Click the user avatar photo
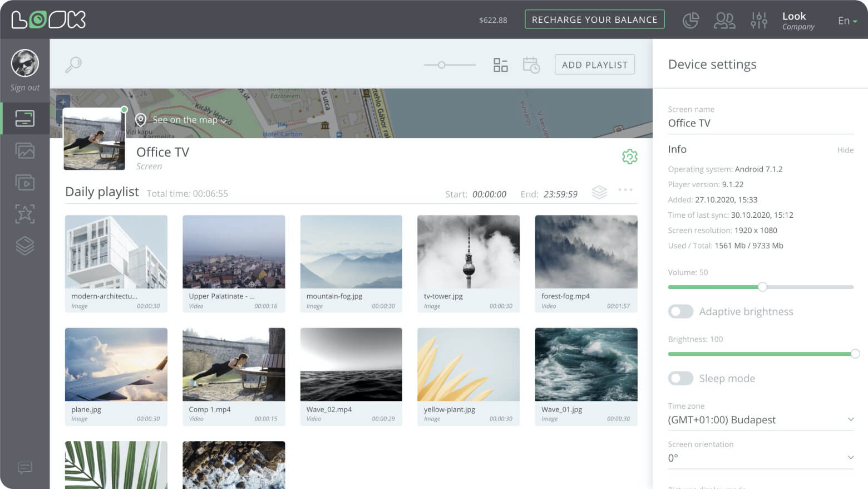868x489 pixels. click(x=24, y=63)
